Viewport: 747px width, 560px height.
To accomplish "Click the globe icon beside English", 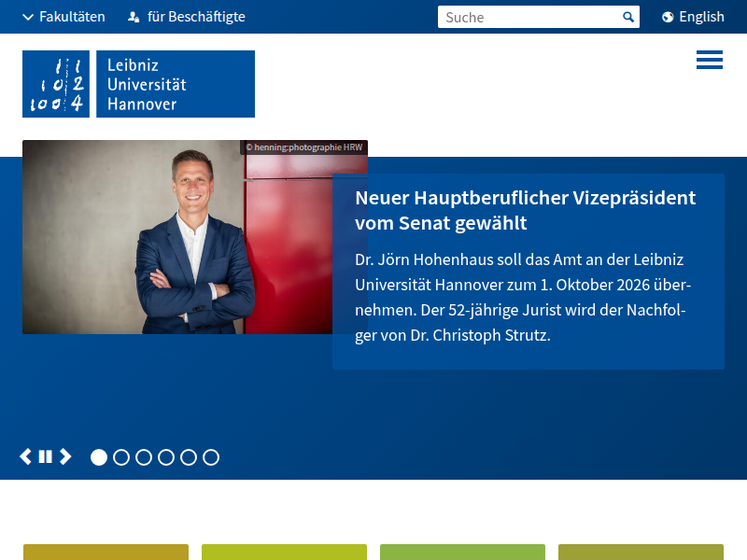I will pos(668,17).
